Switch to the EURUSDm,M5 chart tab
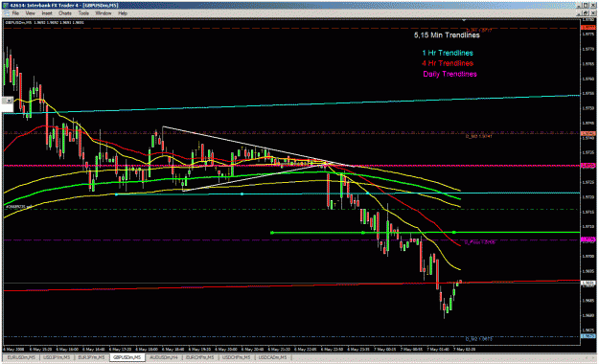 click(21, 357)
